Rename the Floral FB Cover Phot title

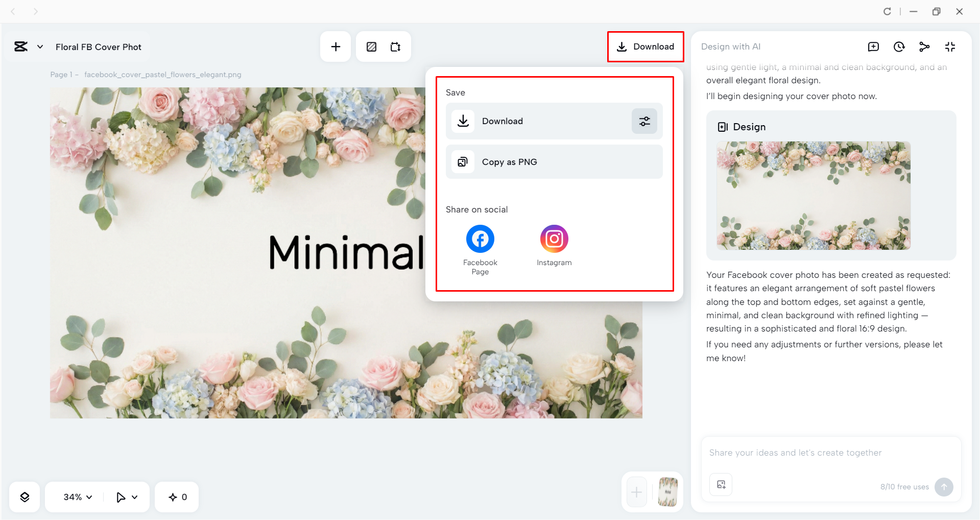click(x=99, y=47)
